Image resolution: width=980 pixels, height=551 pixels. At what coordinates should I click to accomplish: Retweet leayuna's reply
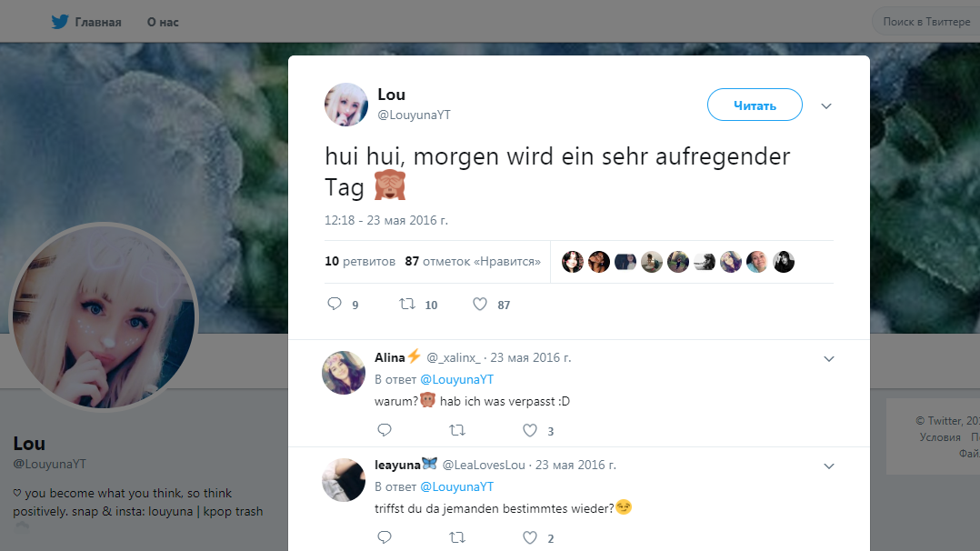point(457,537)
